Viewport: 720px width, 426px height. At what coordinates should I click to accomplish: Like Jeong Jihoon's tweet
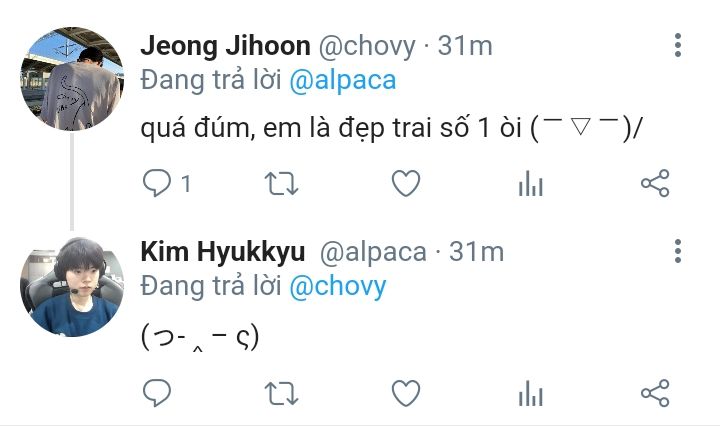pyautogui.click(x=406, y=183)
